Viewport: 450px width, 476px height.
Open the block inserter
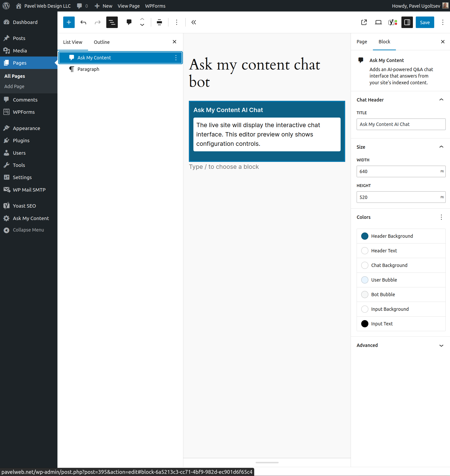[69, 22]
